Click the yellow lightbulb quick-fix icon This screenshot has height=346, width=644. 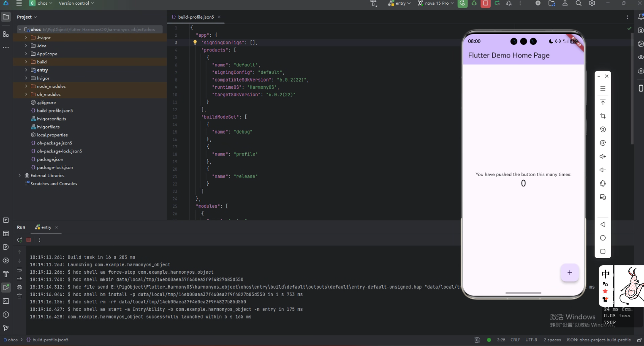(195, 42)
